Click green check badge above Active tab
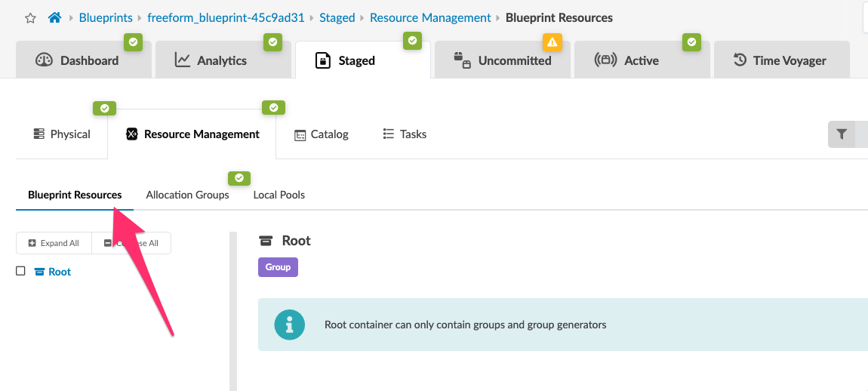 pyautogui.click(x=692, y=42)
